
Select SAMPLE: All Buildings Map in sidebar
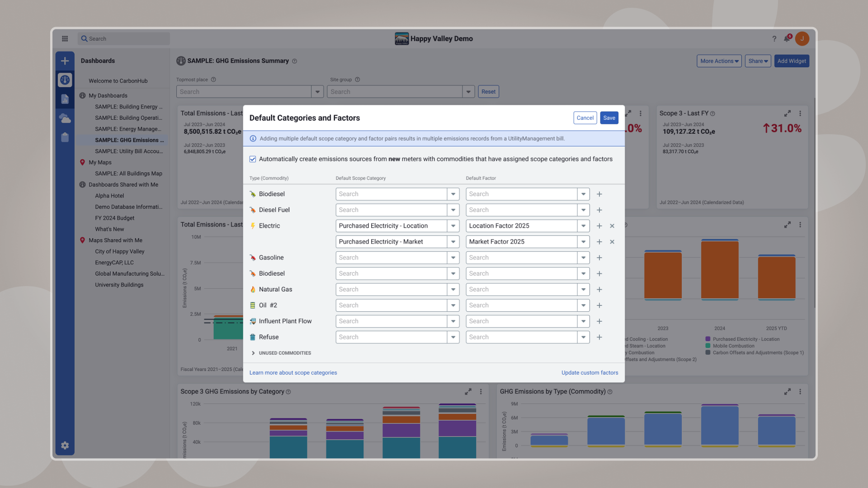(x=128, y=174)
